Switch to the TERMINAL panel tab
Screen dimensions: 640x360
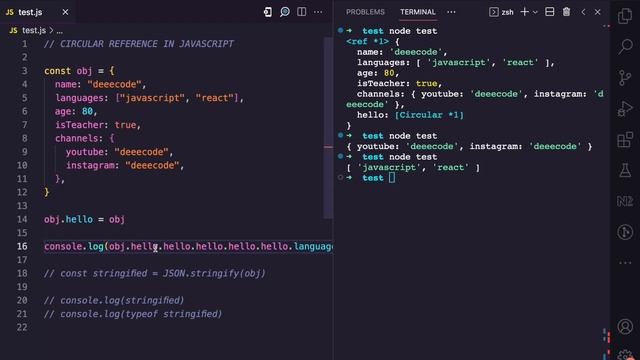click(418, 12)
